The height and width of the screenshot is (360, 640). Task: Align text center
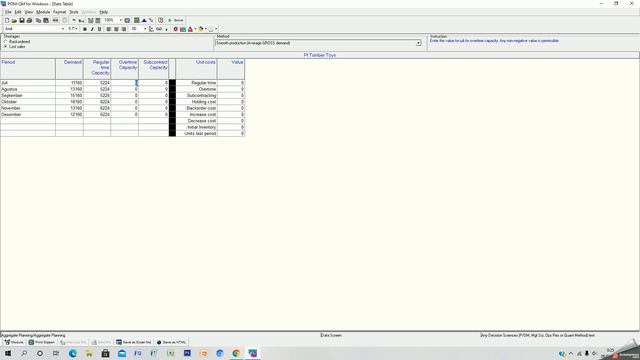point(116,29)
